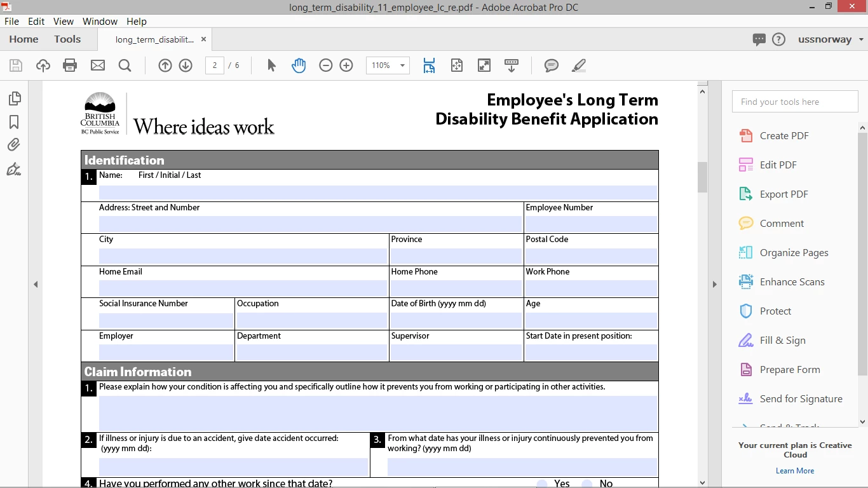Go to previous page arrow
This screenshot has width=868, height=488.
(x=165, y=65)
